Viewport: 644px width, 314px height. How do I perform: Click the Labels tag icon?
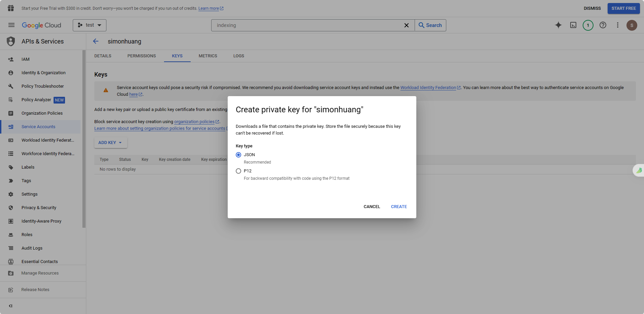pyautogui.click(x=11, y=167)
